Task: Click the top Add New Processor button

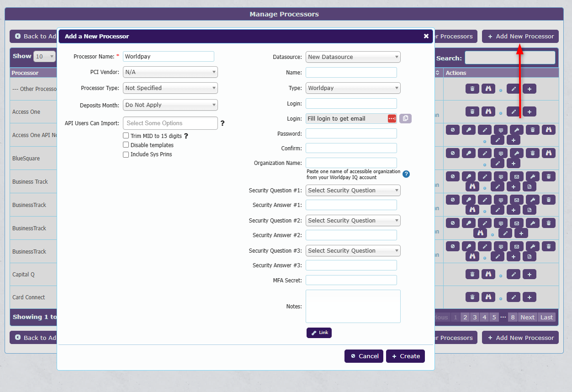Action: tap(520, 36)
